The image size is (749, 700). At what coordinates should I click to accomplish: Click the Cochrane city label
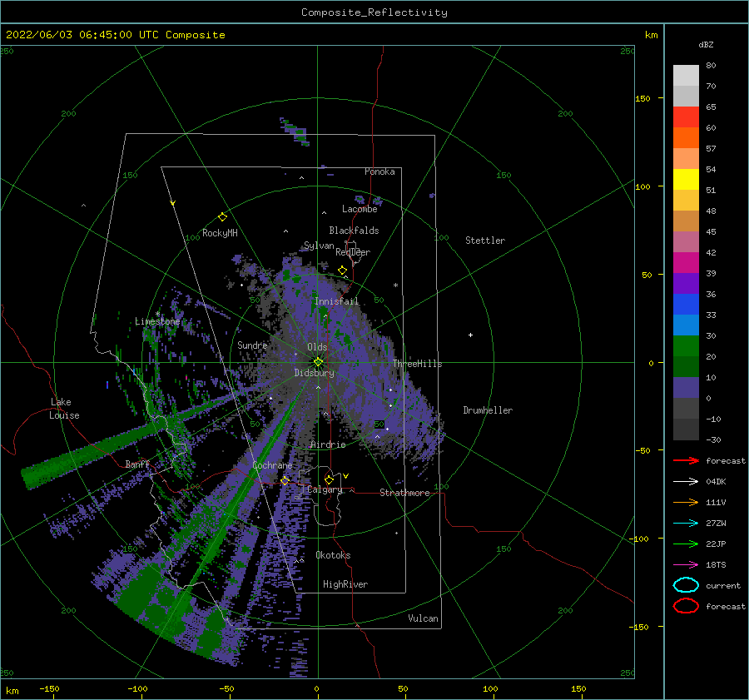(x=272, y=465)
